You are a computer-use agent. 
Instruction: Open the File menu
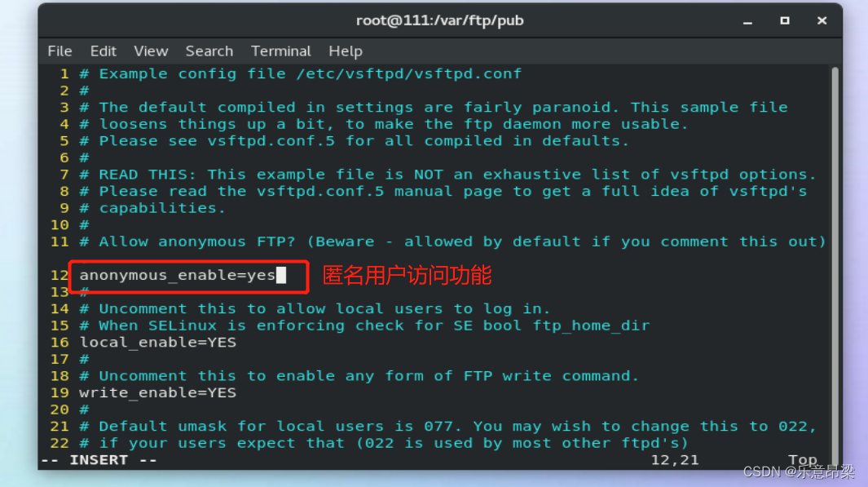[x=59, y=51]
